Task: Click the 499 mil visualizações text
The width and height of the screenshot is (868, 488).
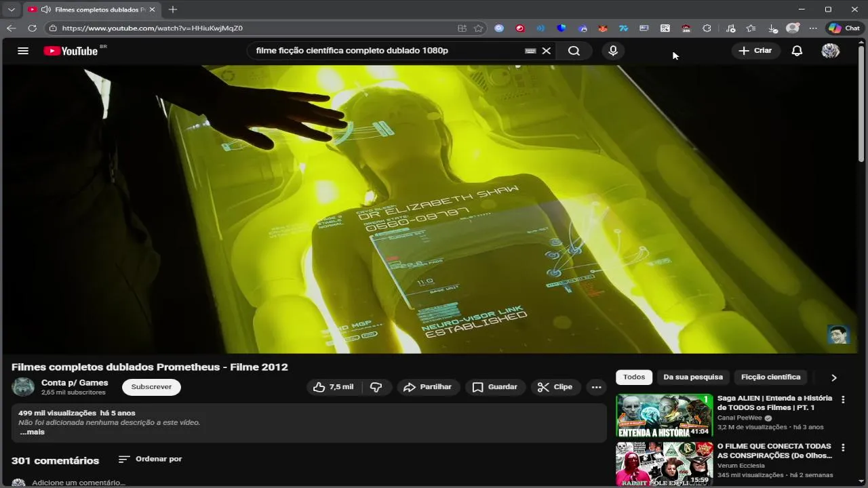Action: (57, 413)
